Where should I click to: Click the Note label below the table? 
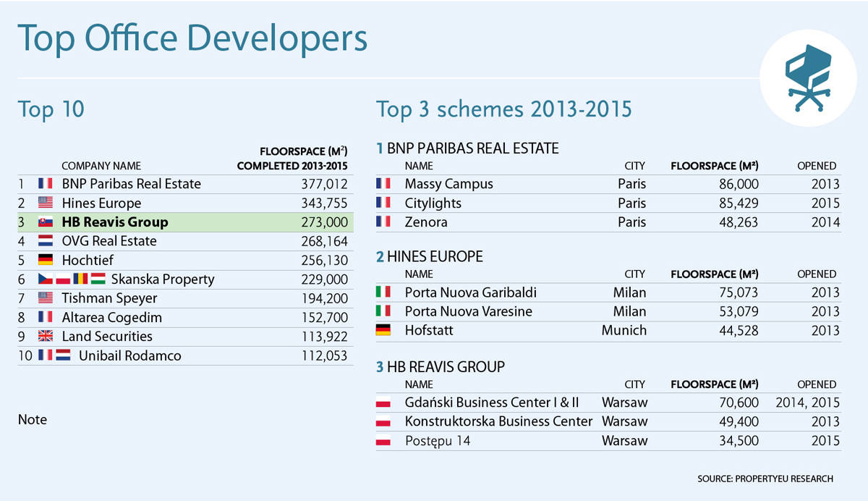(x=33, y=420)
